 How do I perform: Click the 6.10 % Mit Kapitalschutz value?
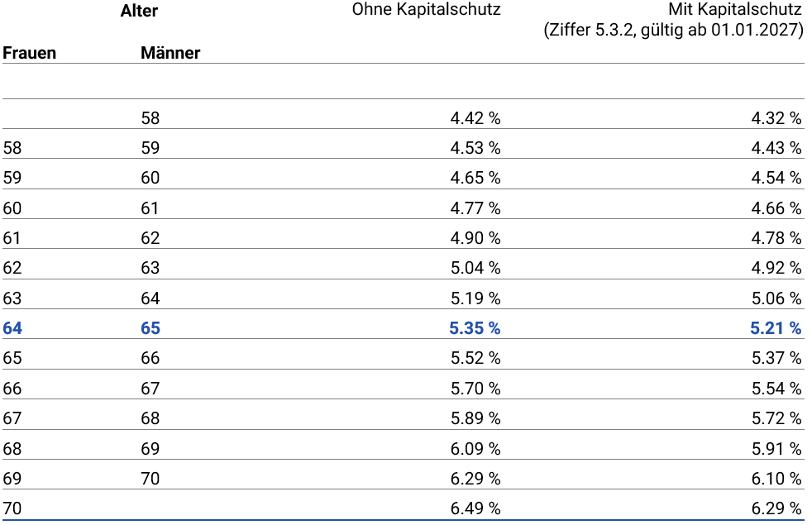tap(776, 479)
